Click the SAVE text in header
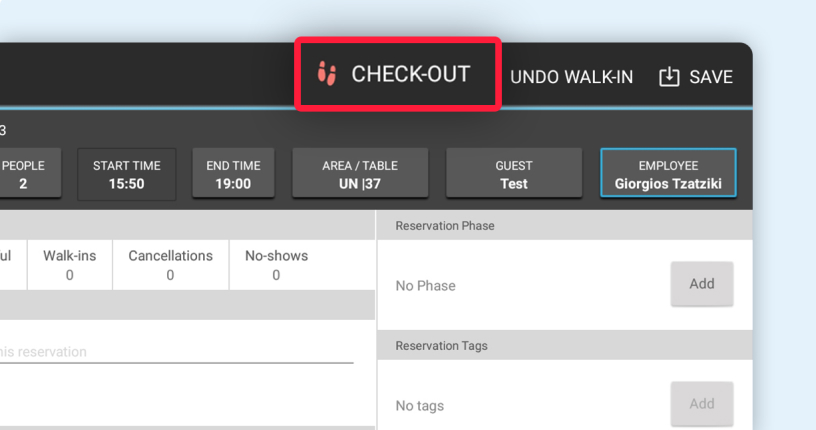 point(711,77)
